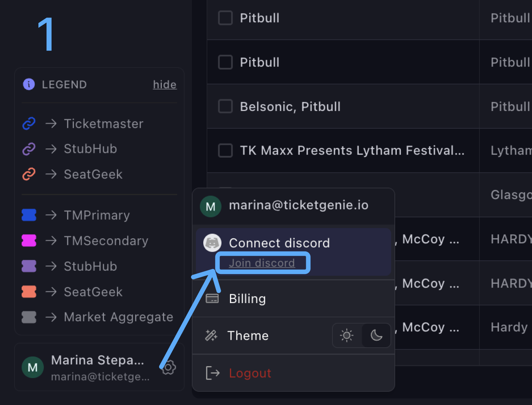
Task: Hide the legend panel
Action: tap(165, 84)
